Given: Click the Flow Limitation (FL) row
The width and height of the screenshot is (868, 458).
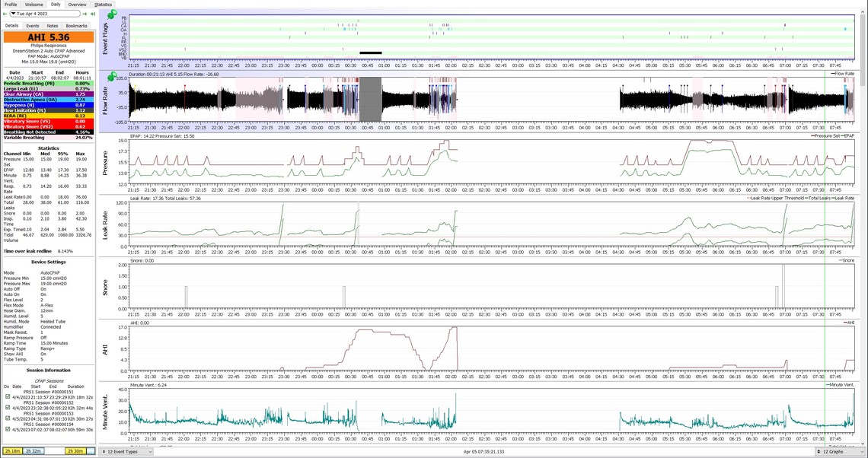Looking at the screenshot, I should click(x=48, y=110).
